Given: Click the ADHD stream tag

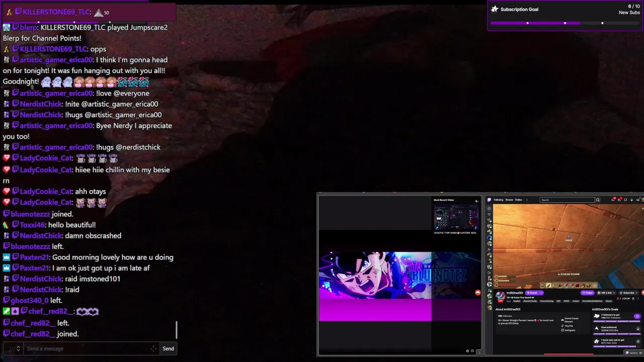Looking at the screenshot, I should pyautogui.click(x=567, y=301).
